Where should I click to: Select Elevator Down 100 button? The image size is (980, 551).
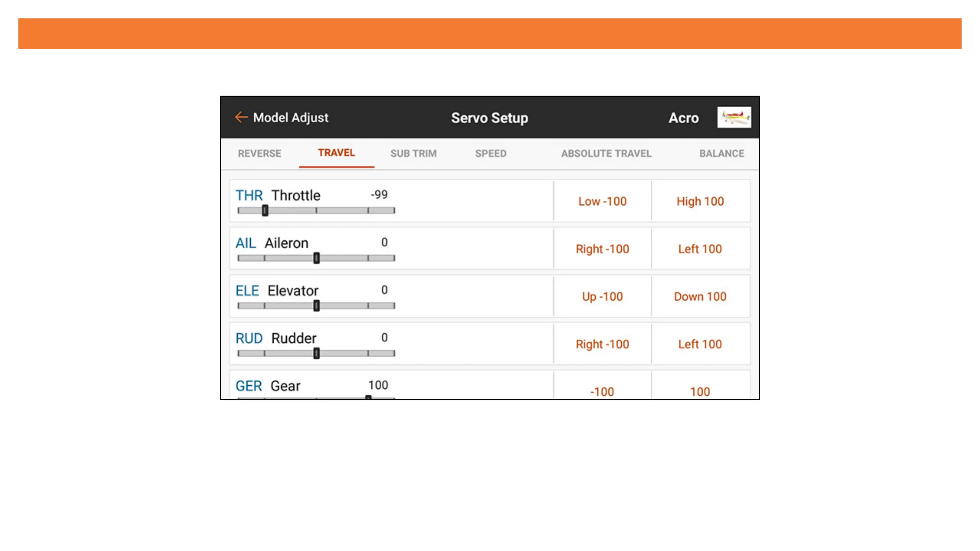click(x=700, y=297)
